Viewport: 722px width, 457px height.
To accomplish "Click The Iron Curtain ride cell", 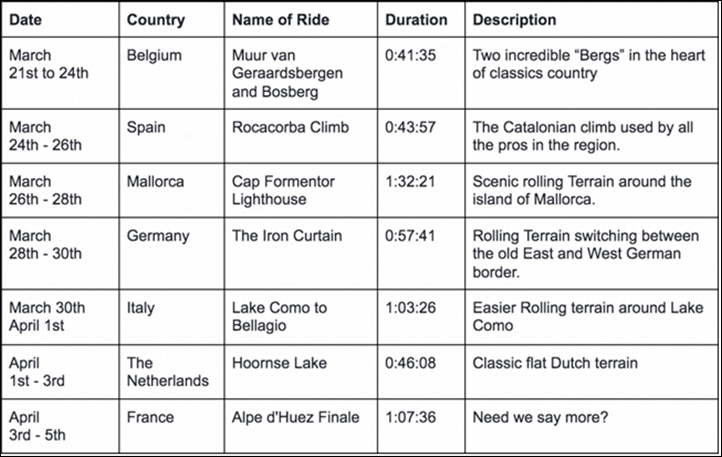I will [x=301, y=253].
